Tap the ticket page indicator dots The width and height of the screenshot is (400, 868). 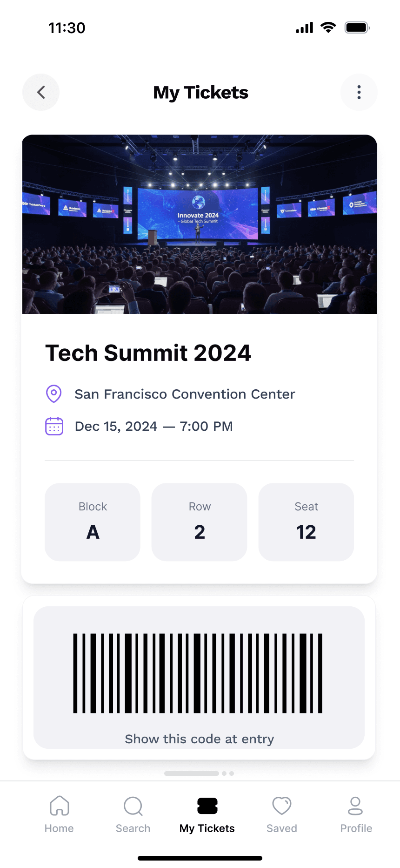click(x=199, y=773)
